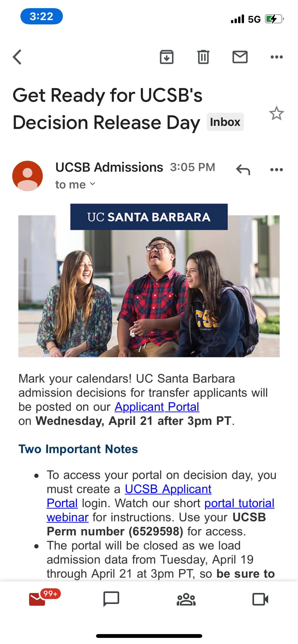This screenshot has height=644, width=298.
Task: Switch to the Mail tab
Action: (37, 599)
